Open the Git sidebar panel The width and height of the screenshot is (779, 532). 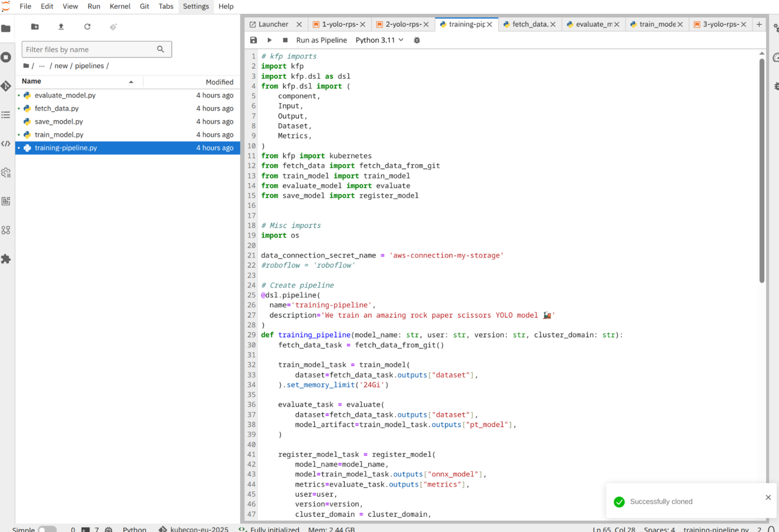pos(6,86)
